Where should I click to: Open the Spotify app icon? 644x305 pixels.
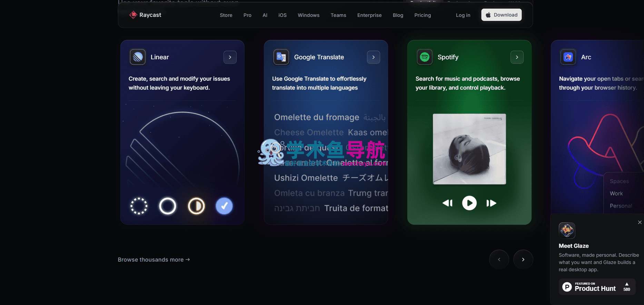[x=425, y=57]
